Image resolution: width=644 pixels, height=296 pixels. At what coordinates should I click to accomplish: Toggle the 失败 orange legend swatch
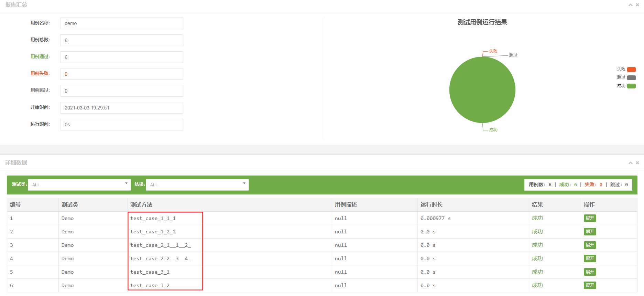631,70
